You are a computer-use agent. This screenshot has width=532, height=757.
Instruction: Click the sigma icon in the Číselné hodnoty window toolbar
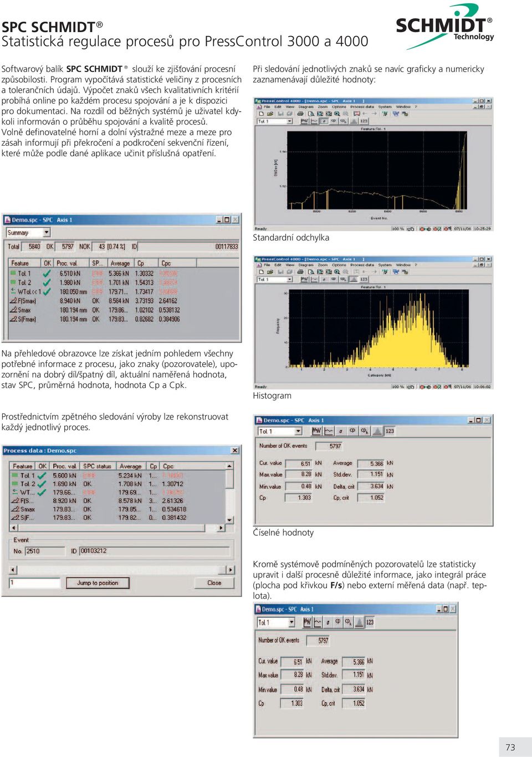[x=341, y=431]
